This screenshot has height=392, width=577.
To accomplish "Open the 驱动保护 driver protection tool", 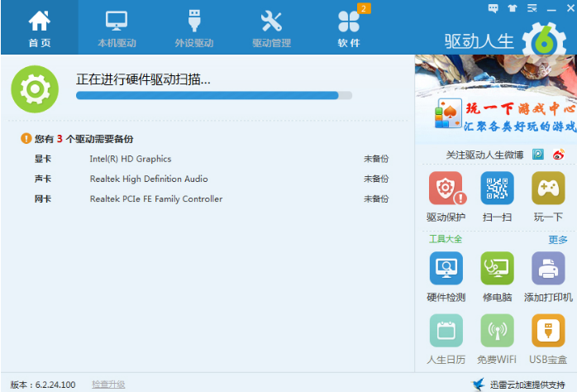I will (446, 189).
